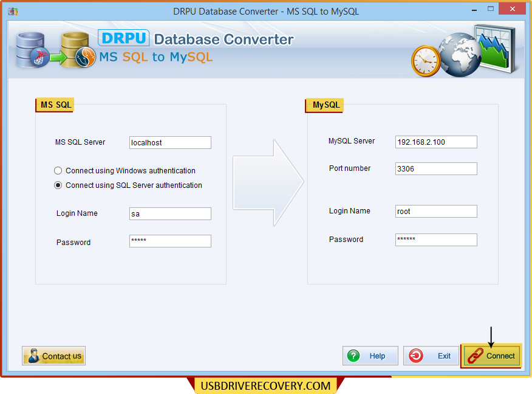Click the Contact us button
Image resolution: width=532 pixels, height=394 pixels.
click(x=53, y=356)
